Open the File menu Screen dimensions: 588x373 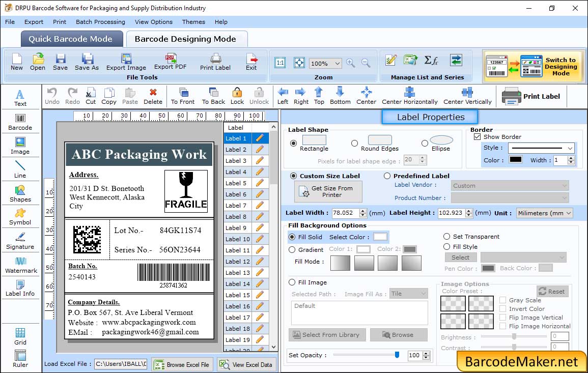[10, 22]
